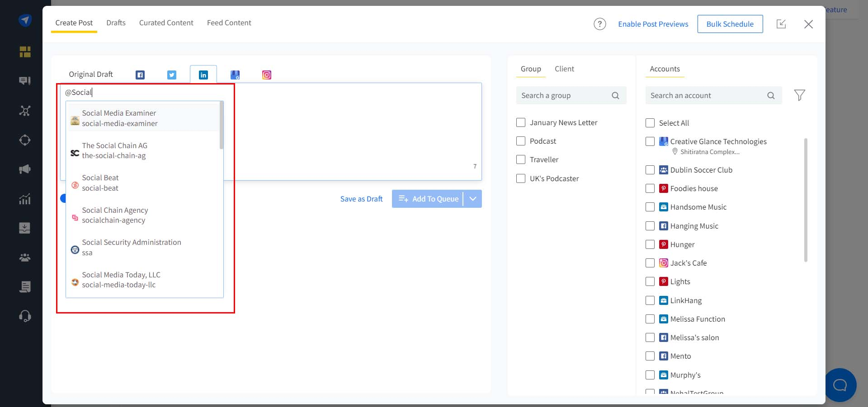Check the Foodies house account
The image size is (868, 407).
650,188
